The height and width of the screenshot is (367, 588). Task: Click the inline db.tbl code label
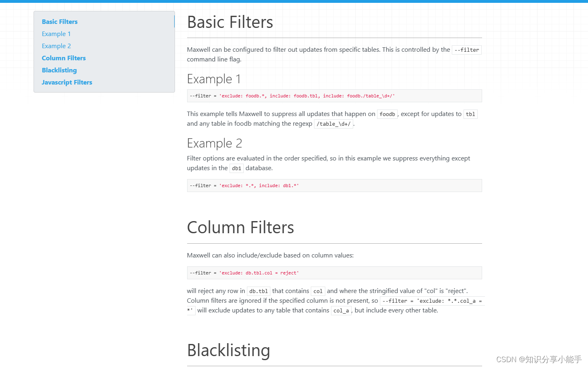[259, 291]
